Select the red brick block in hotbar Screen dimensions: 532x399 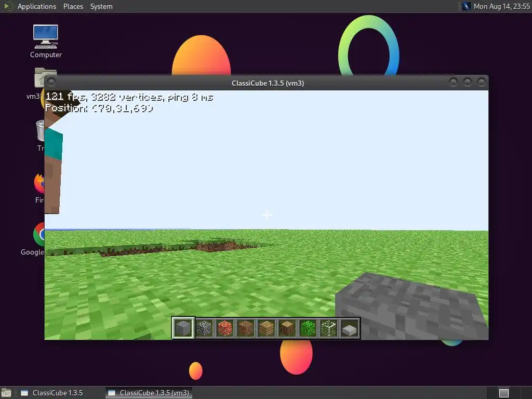pos(225,328)
